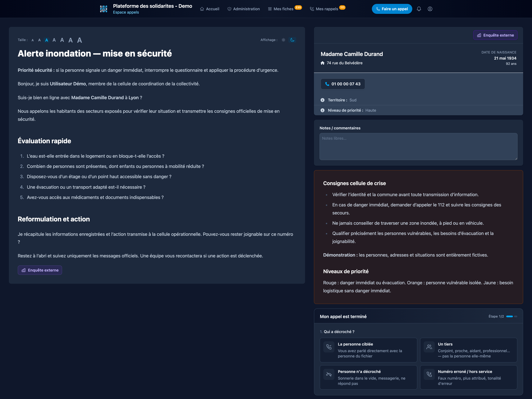Viewport: 532px width, 399px height.
Task: Click the birth date 21 mai 1934
Action: point(505,58)
